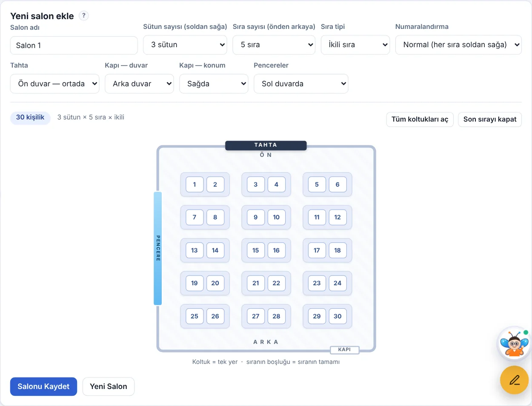Click the Salonu Kaydet button
The image size is (532, 406).
click(43, 386)
